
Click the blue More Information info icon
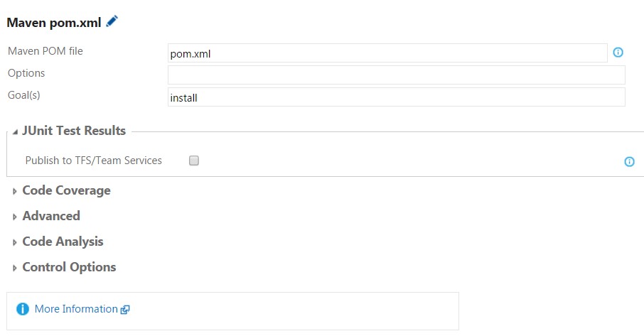(23, 309)
